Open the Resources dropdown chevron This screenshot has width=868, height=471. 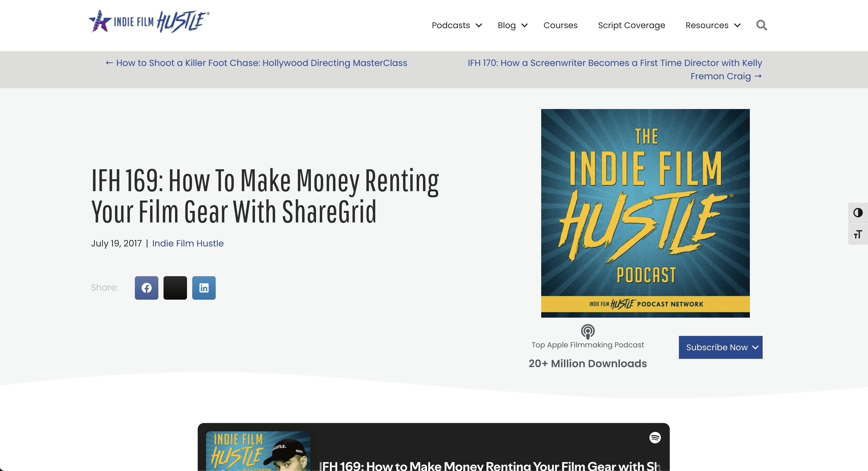coord(737,26)
